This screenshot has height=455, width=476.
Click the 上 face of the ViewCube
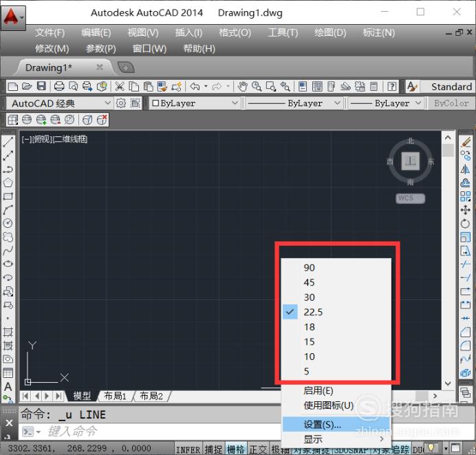pyautogui.click(x=411, y=161)
